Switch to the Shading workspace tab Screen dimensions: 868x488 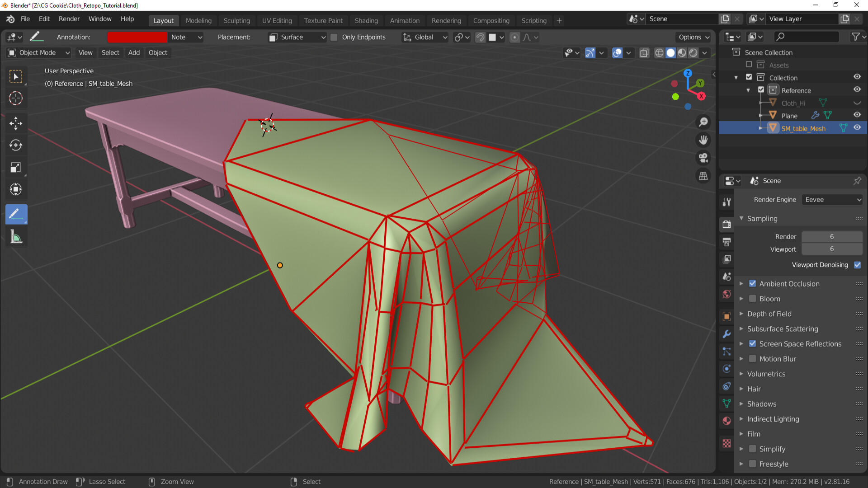(x=366, y=21)
